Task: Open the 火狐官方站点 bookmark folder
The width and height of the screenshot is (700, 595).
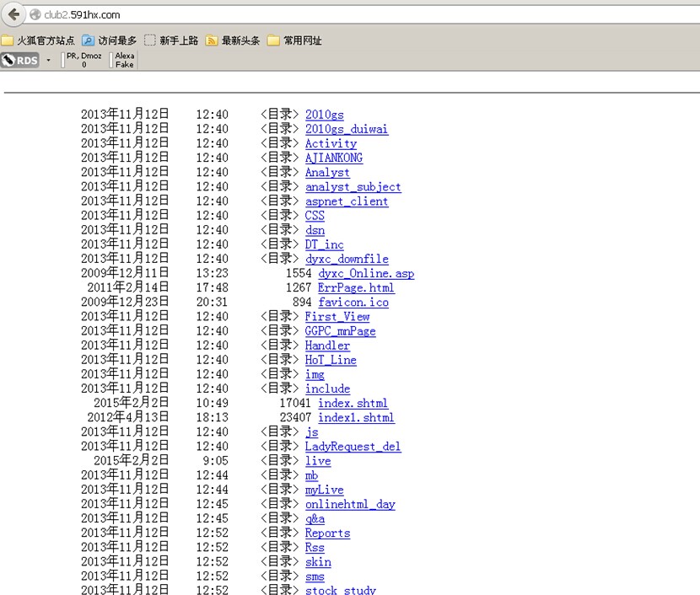Action: coord(38,40)
